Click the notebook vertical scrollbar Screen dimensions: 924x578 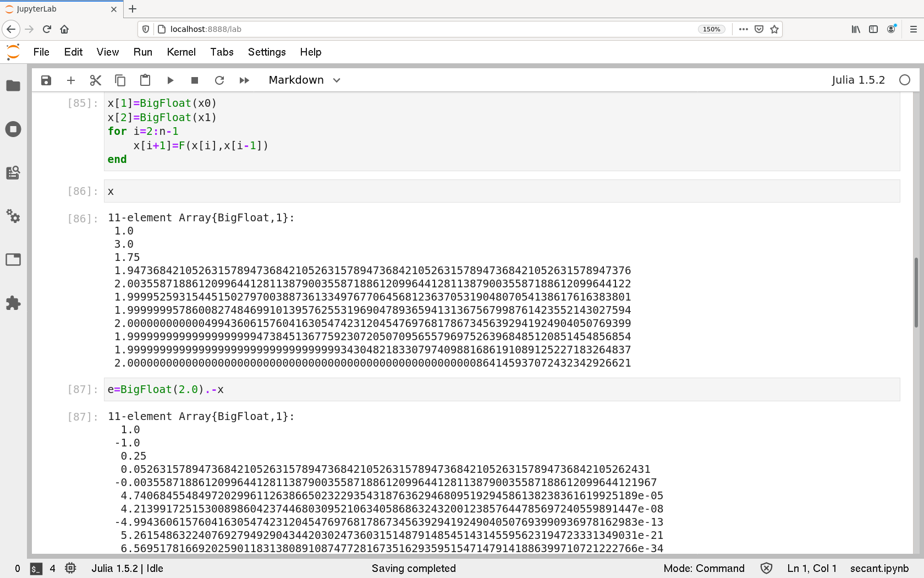click(916, 292)
